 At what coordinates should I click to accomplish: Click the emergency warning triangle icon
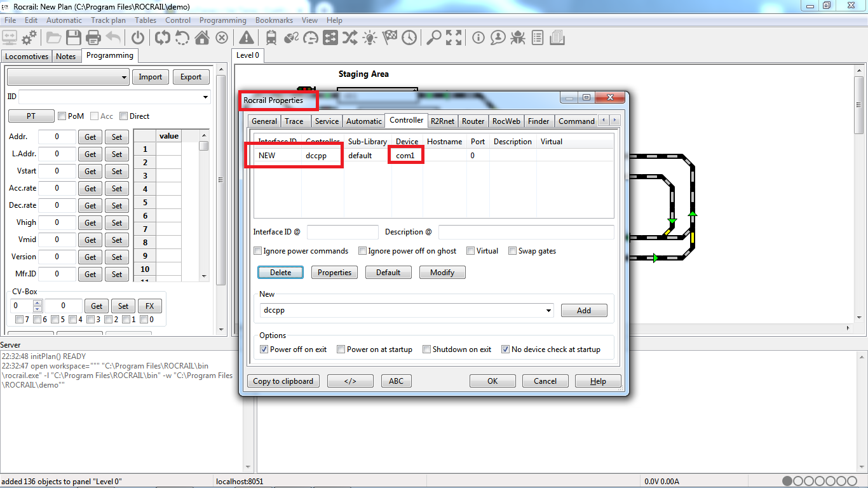(x=247, y=37)
